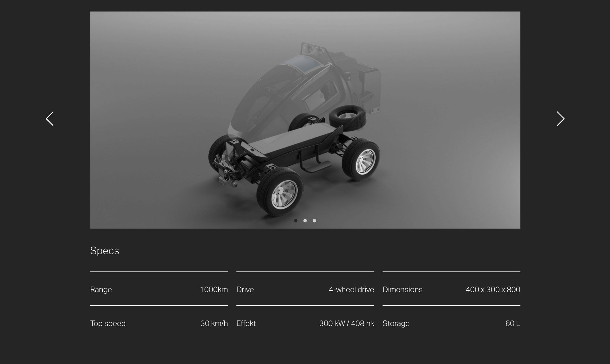610x364 pixels.
Task: Click the 1000km range value
Action: [x=214, y=289]
